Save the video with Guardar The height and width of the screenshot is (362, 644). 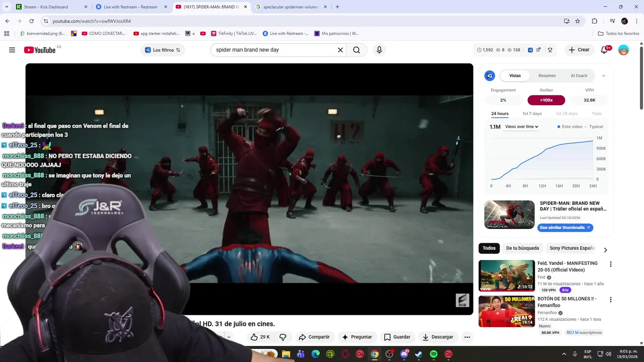click(397, 337)
